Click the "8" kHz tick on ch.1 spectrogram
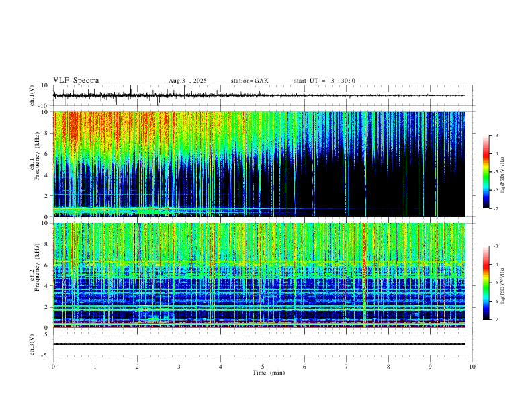Image resolution: width=532 pixels, height=411 pixels. click(x=48, y=133)
